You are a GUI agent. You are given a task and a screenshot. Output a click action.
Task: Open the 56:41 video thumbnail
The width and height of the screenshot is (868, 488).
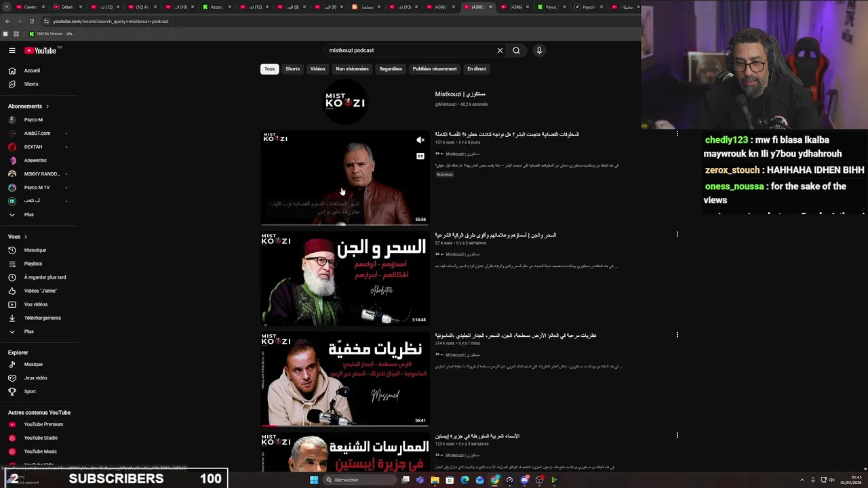click(x=345, y=379)
